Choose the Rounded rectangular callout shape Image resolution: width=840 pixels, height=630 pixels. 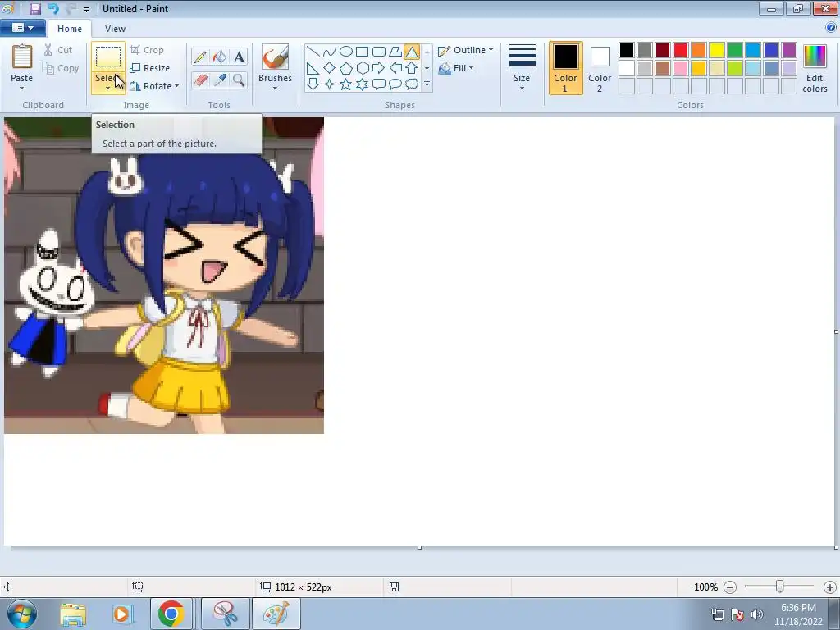coord(379,84)
